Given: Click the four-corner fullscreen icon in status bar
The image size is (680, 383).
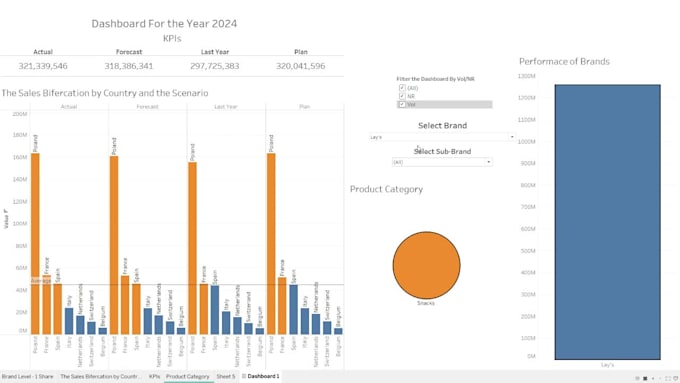Looking at the screenshot, I should pos(668,379).
